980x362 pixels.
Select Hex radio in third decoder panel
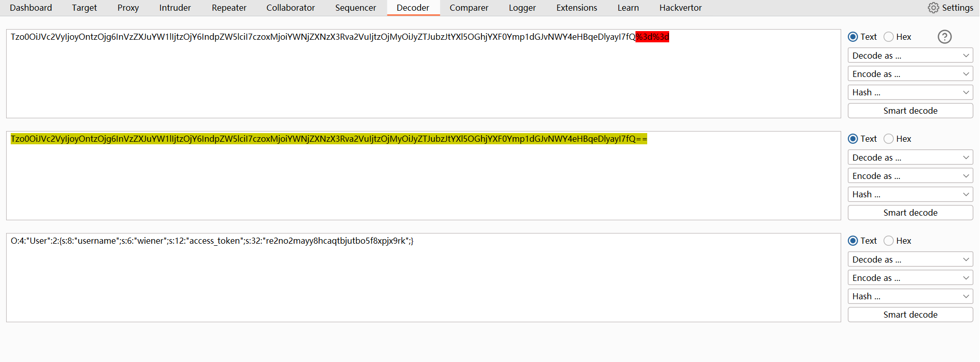pos(889,241)
